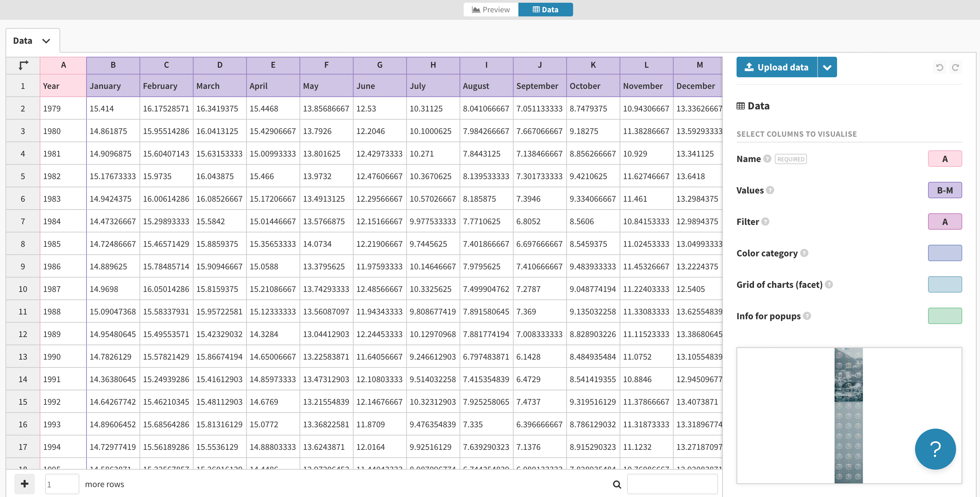Click help icon next to Color category
This screenshot has width=980, height=497.
[804, 253]
